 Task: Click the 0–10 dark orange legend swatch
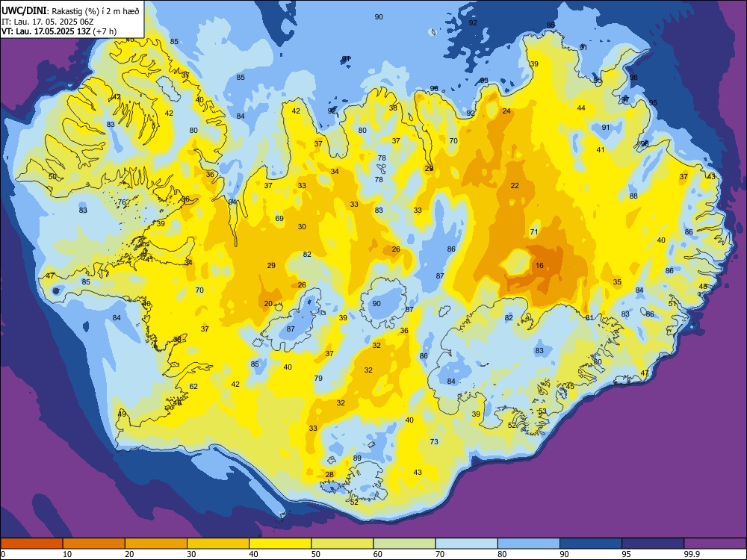pyautogui.click(x=31, y=544)
